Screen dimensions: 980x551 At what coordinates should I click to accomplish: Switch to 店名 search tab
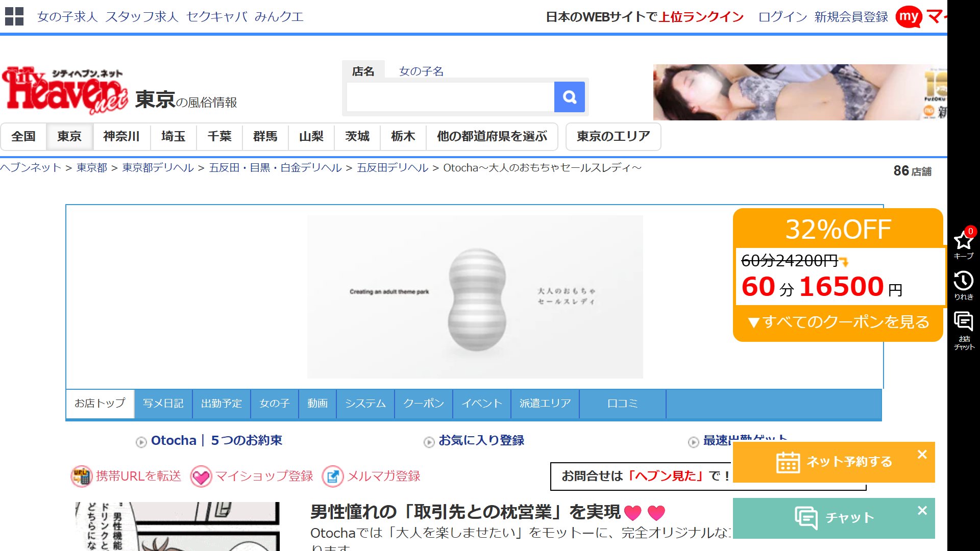tap(363, 71)
